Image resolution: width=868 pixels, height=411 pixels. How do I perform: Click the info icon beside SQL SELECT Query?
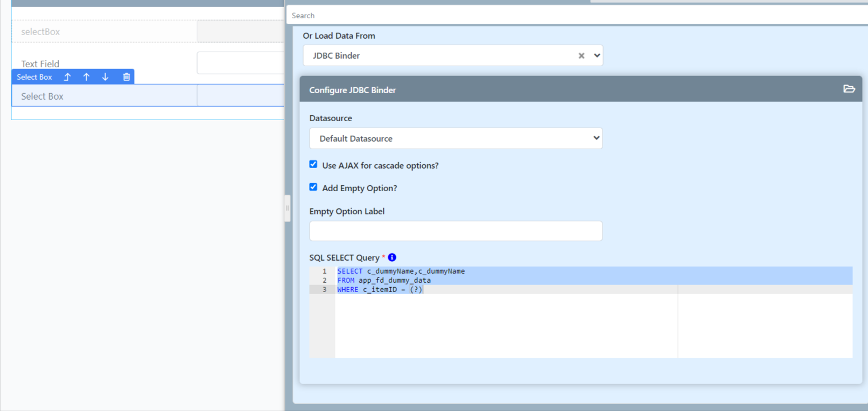[x=392, y=257]
